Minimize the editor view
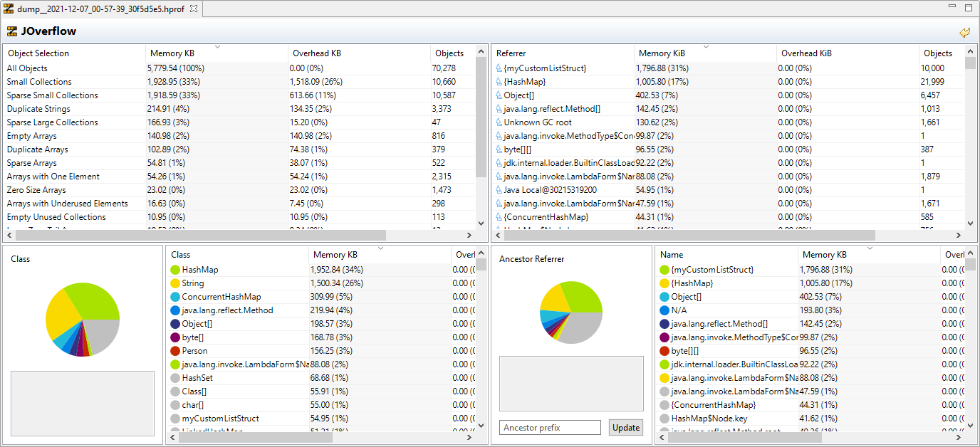This screenshot has height=447, width=980. 953,7
